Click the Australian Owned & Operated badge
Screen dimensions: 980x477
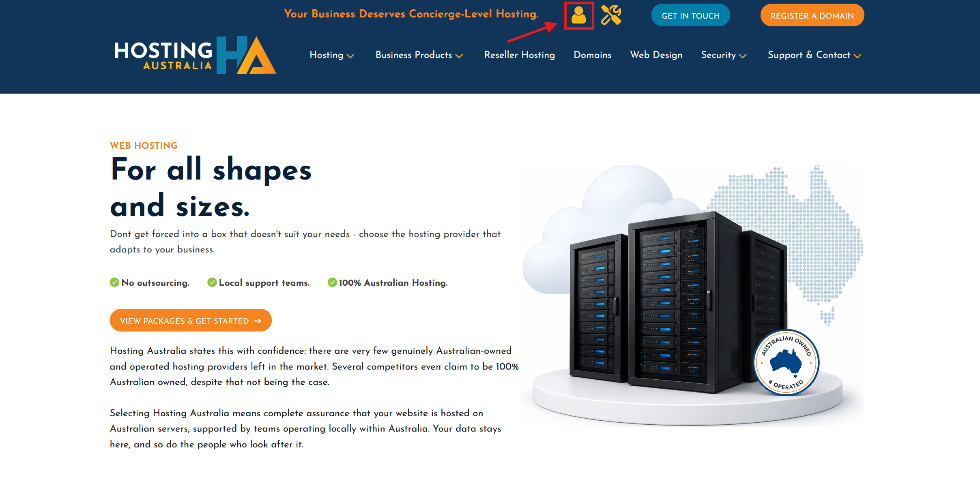coord(786,362)
